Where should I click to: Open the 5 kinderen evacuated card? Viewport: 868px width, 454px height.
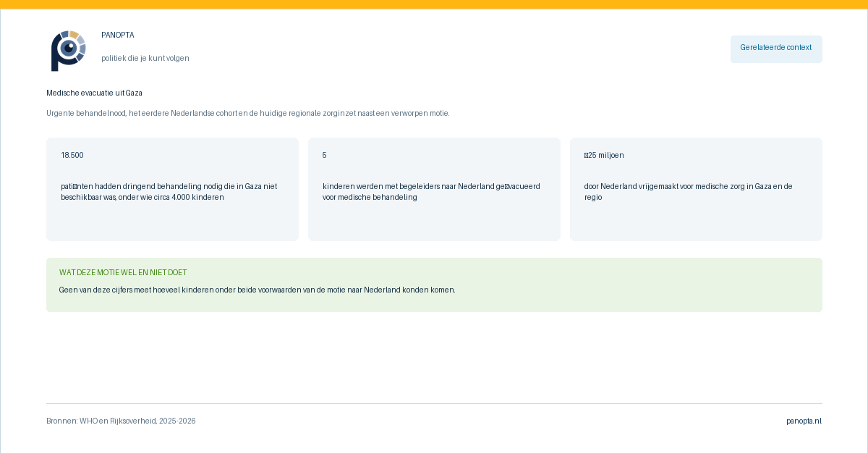tap(434, 189)
